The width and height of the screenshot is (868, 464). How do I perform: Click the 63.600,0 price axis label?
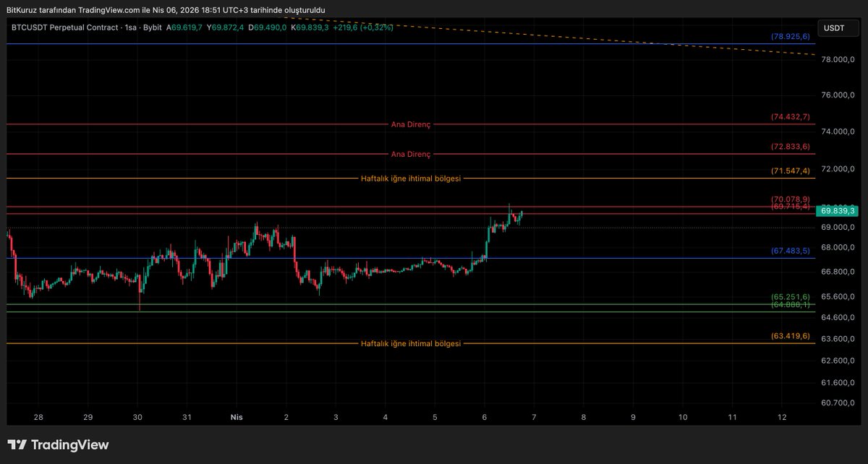(839, 339)
